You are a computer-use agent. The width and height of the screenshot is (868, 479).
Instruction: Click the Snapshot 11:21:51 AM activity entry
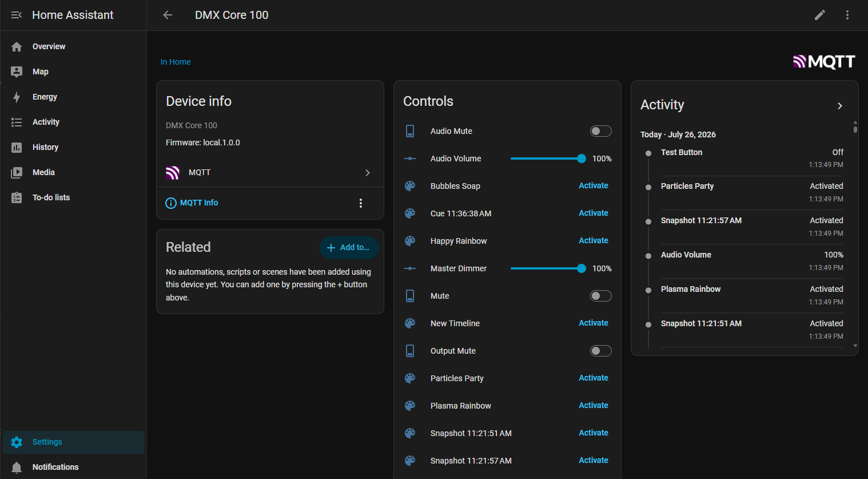click(752, 330)
